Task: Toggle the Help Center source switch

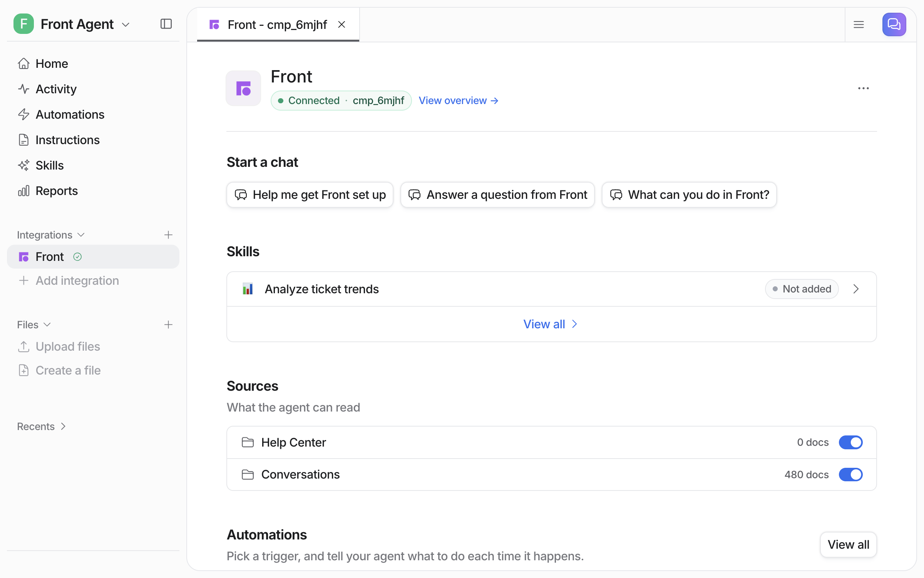Action: 851,442
